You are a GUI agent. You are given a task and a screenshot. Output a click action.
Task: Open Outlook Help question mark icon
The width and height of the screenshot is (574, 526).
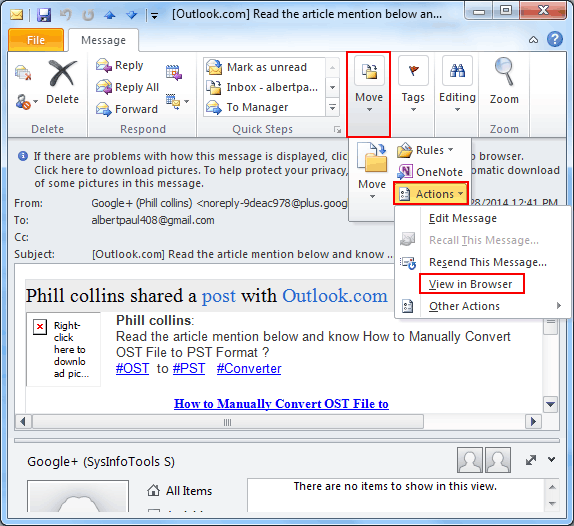555,39
